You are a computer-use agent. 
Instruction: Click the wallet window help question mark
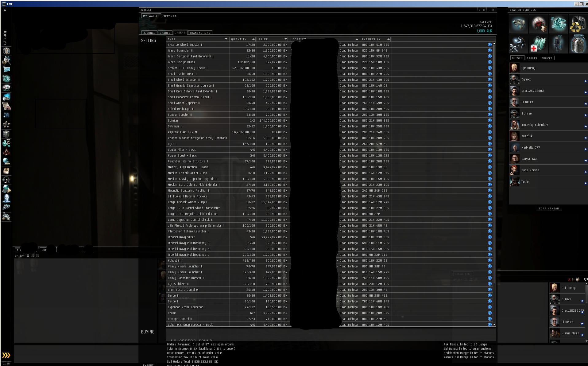[x=479, y=10]
